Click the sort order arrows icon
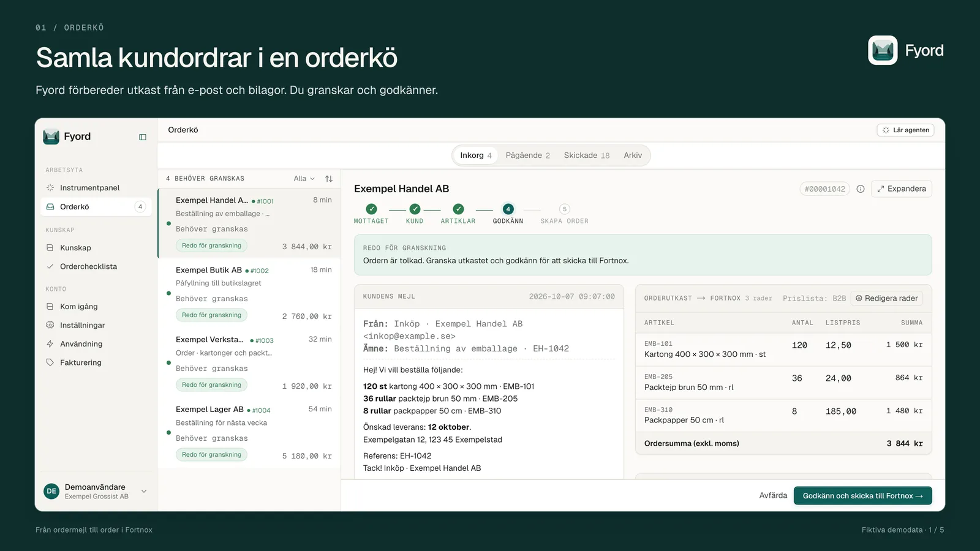 pos(329,179)
